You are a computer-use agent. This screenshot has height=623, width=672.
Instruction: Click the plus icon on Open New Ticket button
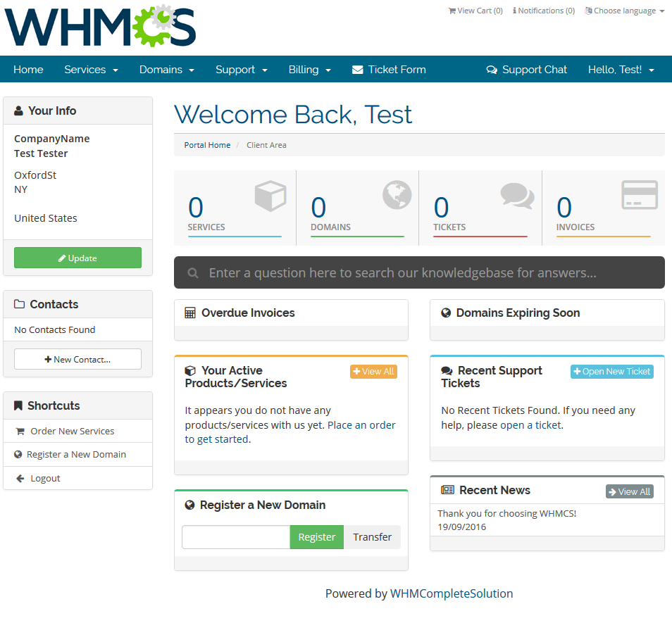coord(577,372)
